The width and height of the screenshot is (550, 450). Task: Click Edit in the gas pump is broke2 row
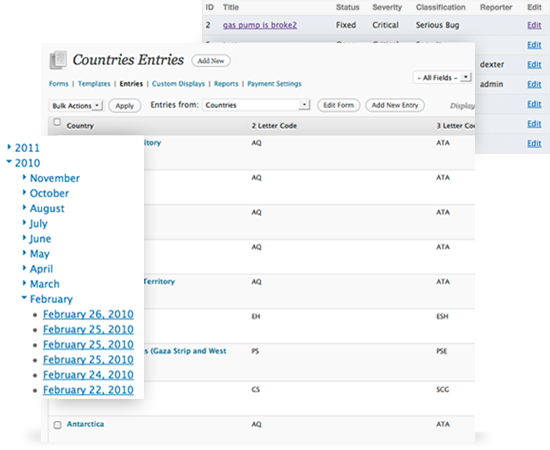[x=534, y=25]
